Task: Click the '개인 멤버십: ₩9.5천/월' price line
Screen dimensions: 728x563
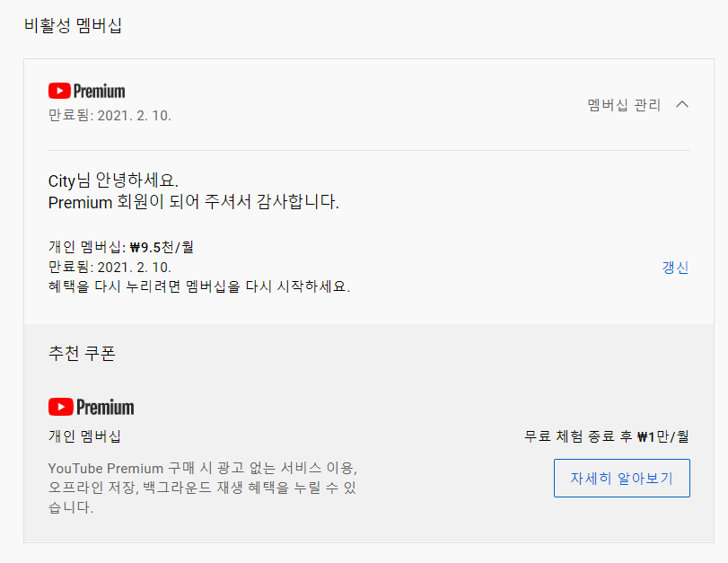Action: 120,247
